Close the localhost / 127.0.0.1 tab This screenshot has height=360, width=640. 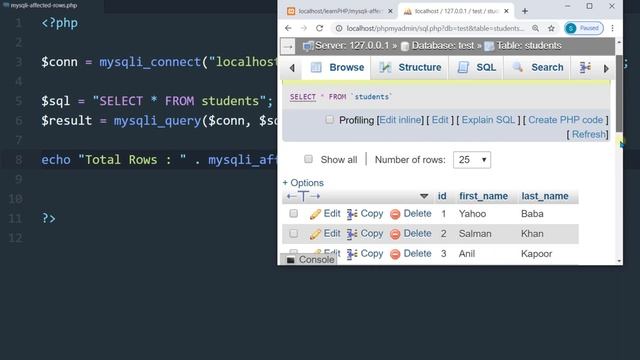click(x=507, y=11)
